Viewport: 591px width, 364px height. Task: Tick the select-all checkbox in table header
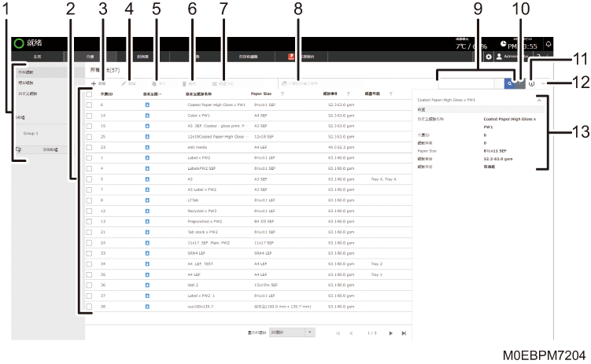point(89,94)
